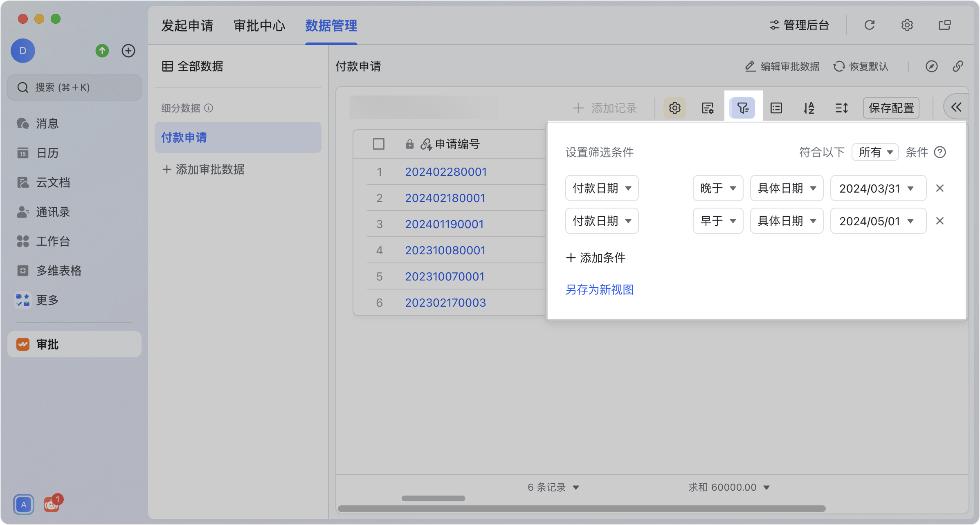Open the group-by list icon

pyautogui.click(x=776, y=108)
